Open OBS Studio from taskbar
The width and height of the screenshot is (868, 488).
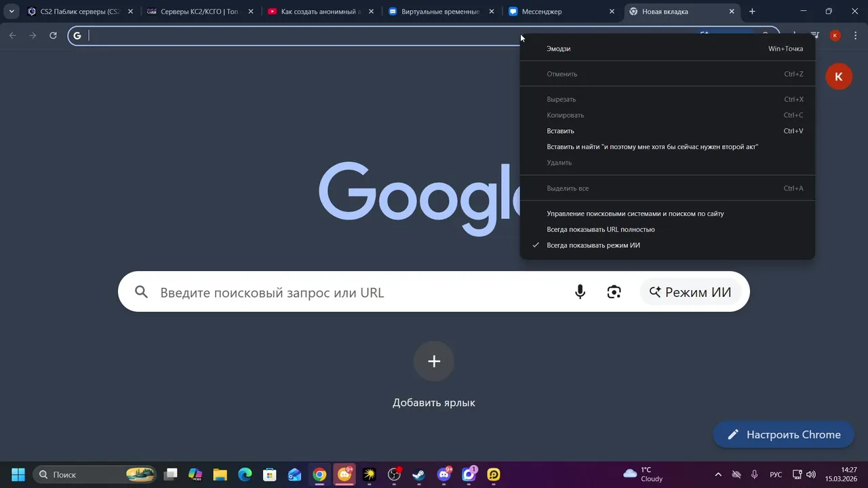point(394,474)
